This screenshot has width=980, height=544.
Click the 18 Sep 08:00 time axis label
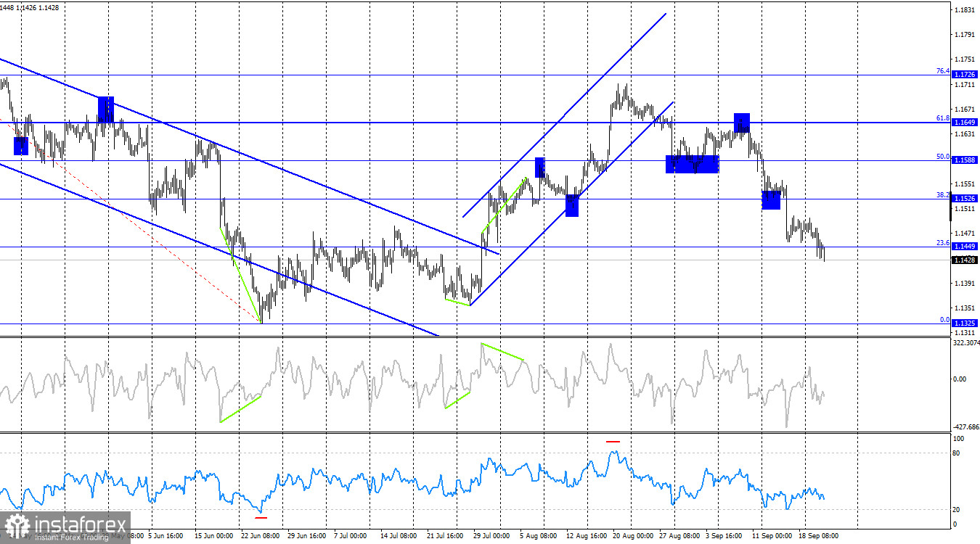coord(819,536)
